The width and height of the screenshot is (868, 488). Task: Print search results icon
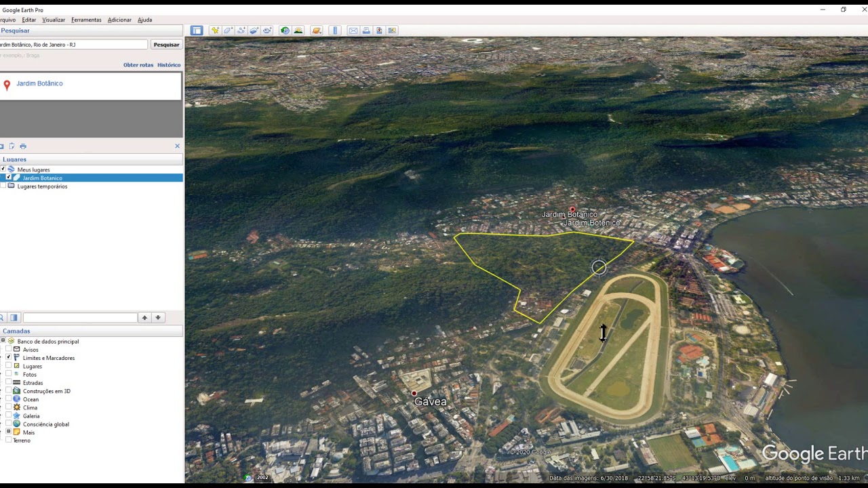pyautogui.click(x=22, y=146)
